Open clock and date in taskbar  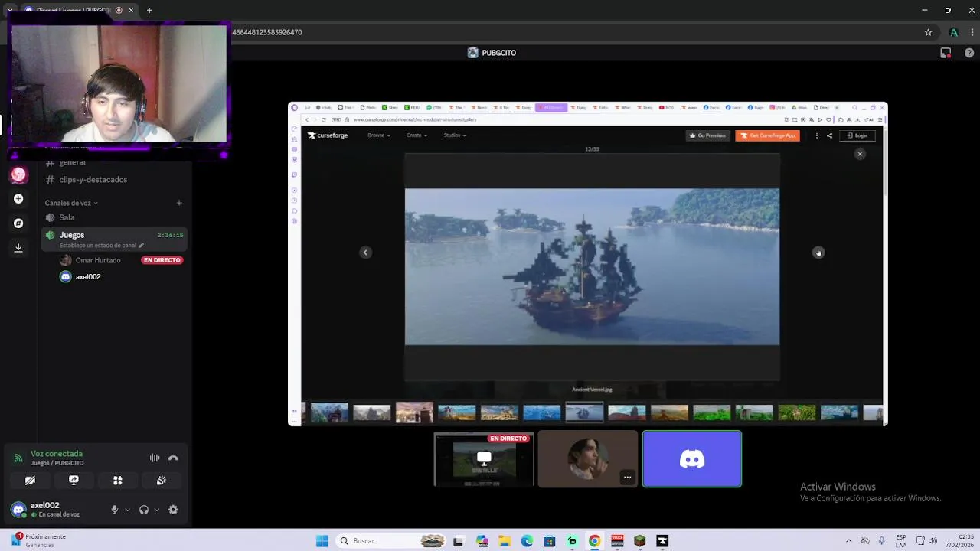click(959, 541)
